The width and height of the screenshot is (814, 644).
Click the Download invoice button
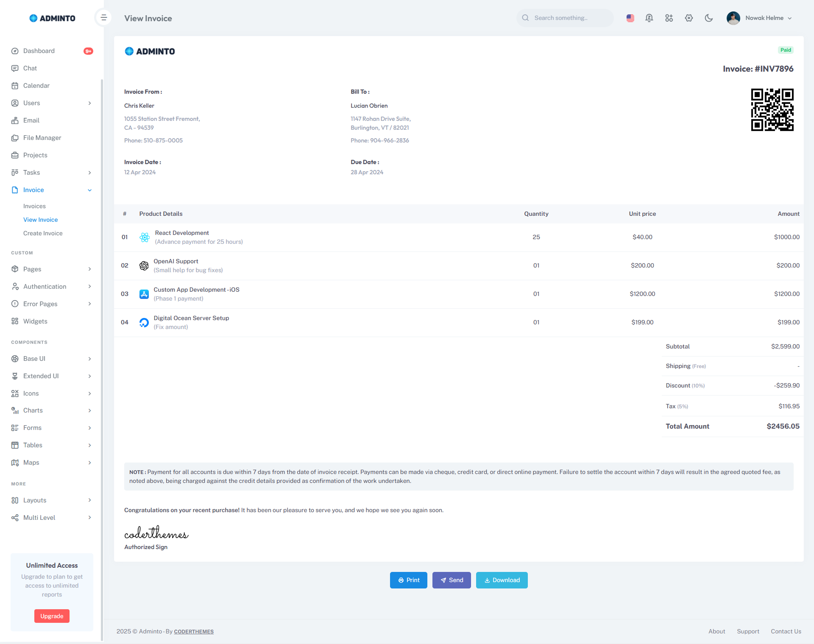502,580
